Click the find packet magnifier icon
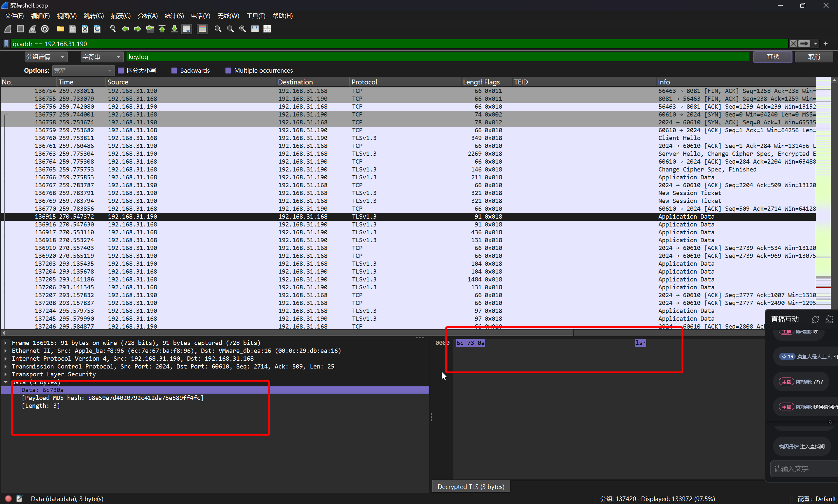Viewport: 838px width, 504px height. click(x=113, y=29)
